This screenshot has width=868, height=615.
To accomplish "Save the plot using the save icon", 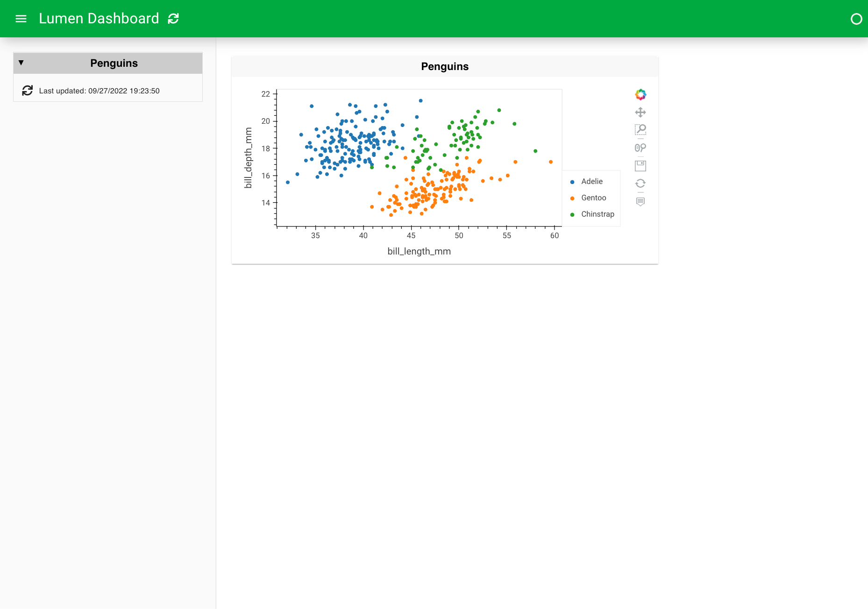I will click(x=640, y=165).
